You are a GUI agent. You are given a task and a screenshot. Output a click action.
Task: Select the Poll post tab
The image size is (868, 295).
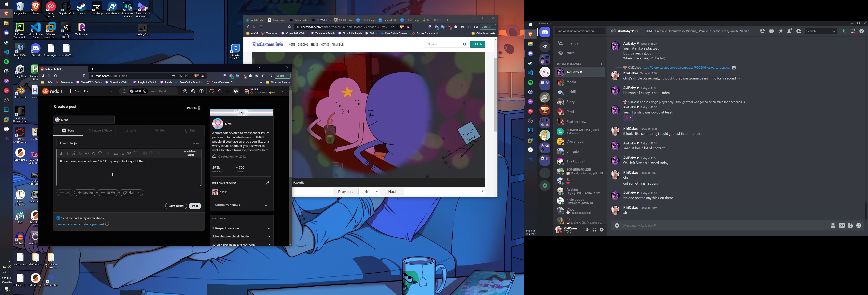(160, 131)
